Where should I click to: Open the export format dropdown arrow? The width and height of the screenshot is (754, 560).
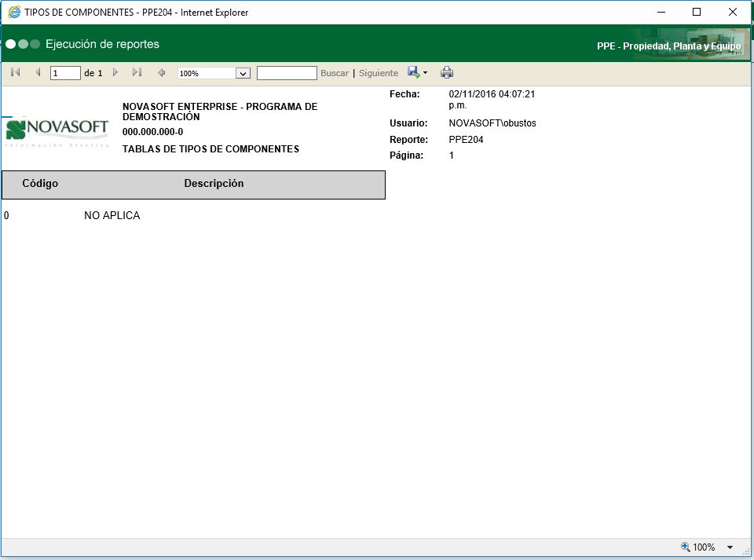(x=425, y=73)
